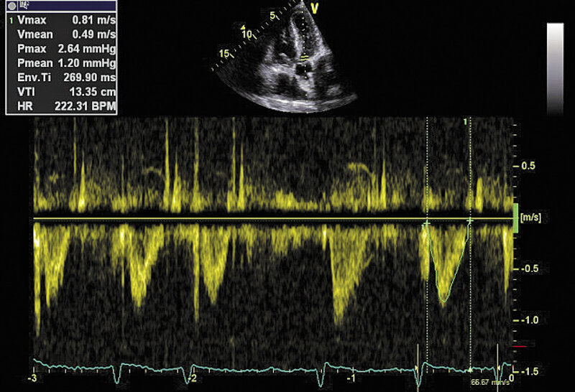
Task: Select the Env.Ti 269.90 ms entry
Action: [66, 78]
